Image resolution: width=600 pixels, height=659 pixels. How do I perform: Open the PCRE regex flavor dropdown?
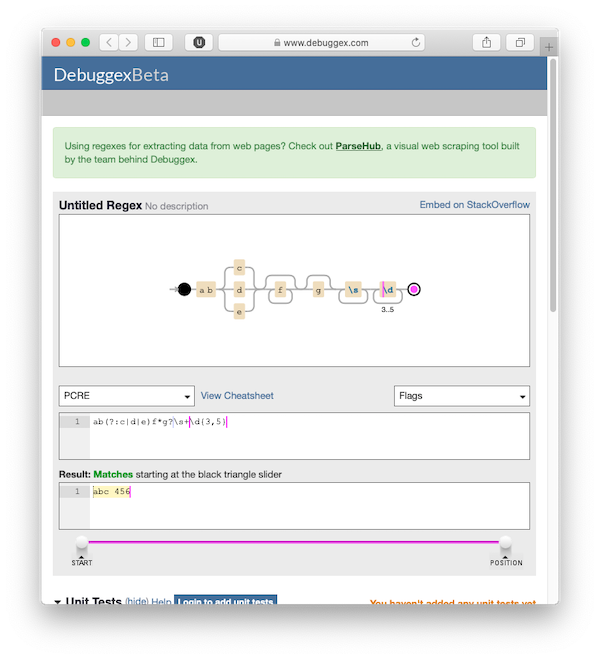point(126,396)
